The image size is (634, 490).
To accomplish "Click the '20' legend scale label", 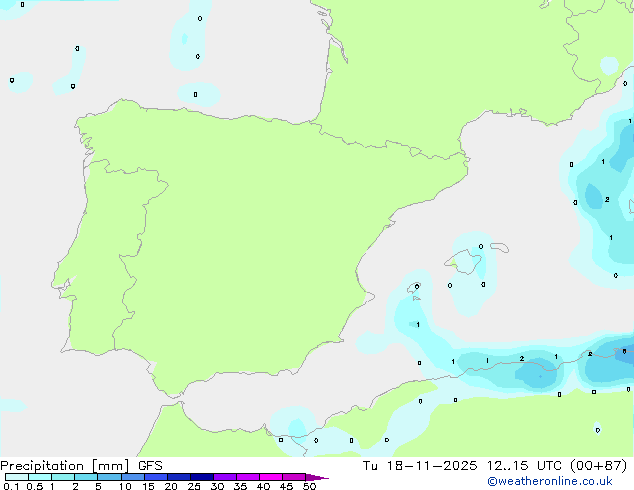I will [x=171, y=486].
